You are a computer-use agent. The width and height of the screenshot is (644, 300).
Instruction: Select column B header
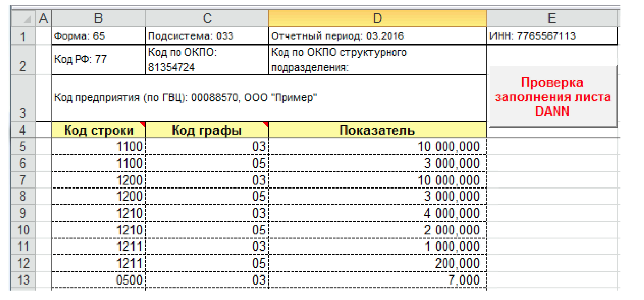pos(98,19)
